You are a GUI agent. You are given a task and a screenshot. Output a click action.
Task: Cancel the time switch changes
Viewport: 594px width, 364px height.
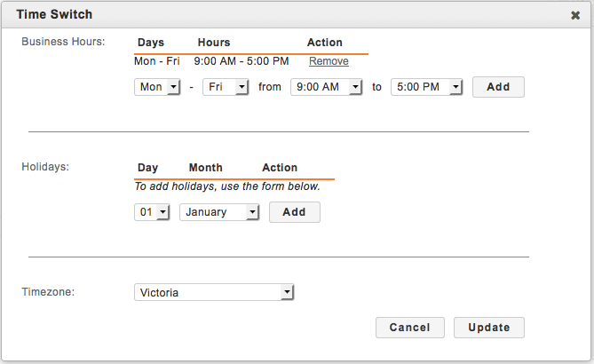(409, 328)
